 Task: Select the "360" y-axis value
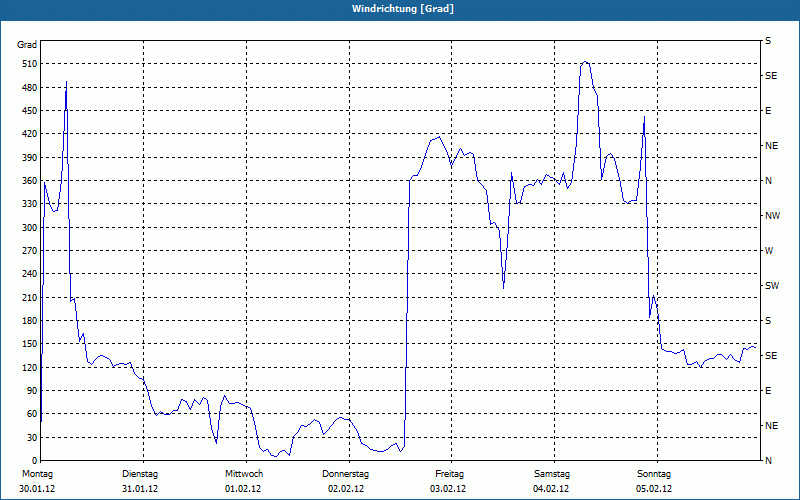tap(29, 181)
